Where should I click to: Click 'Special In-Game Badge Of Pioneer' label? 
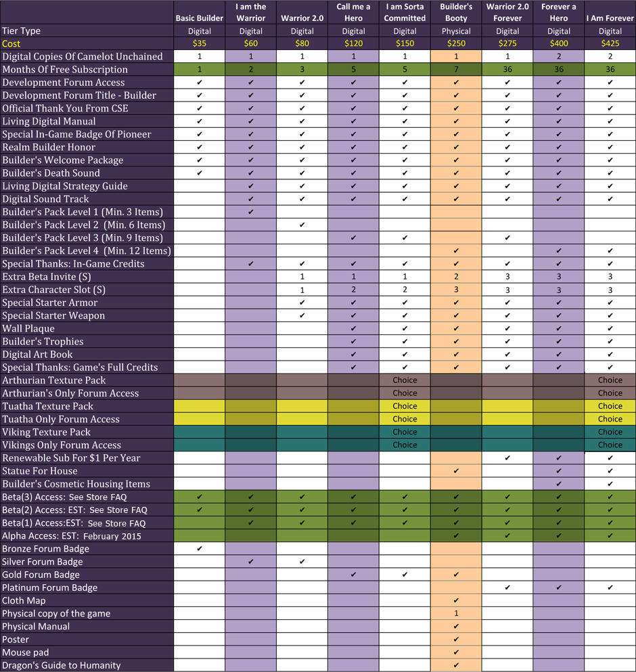click(76, 134)
